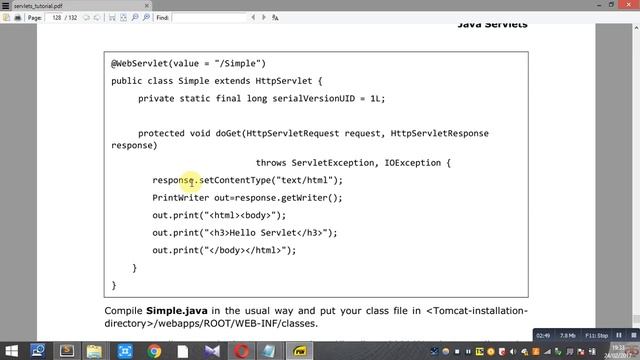Screen dimensions: 640x360
Task: Click the tray pause icon in the system tray
Action: 468,351
